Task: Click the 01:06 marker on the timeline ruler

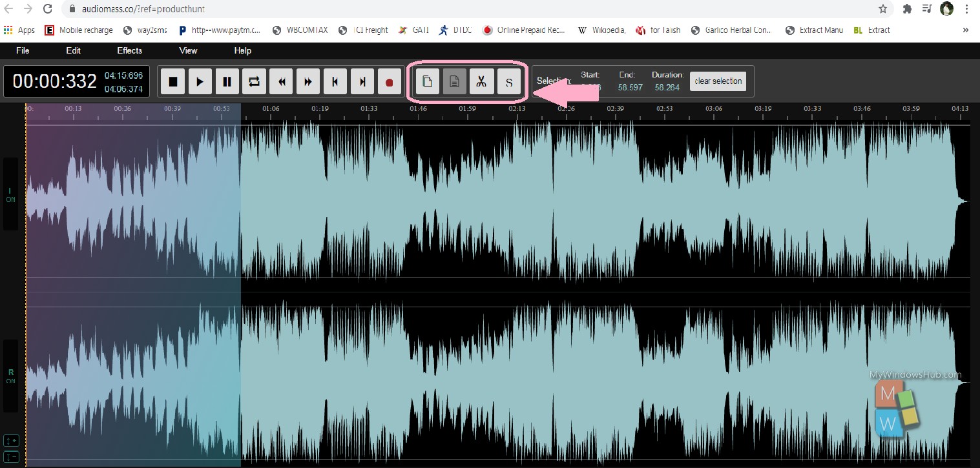Action: [271, 109]
